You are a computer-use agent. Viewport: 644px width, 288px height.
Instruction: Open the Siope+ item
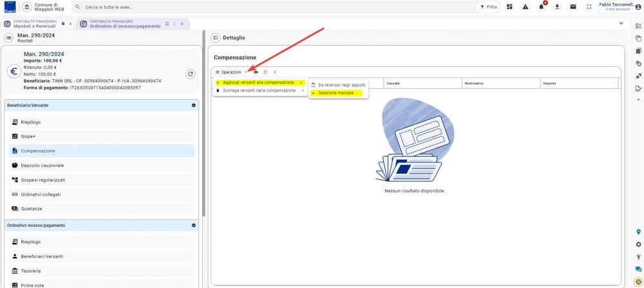coord(102,137)
